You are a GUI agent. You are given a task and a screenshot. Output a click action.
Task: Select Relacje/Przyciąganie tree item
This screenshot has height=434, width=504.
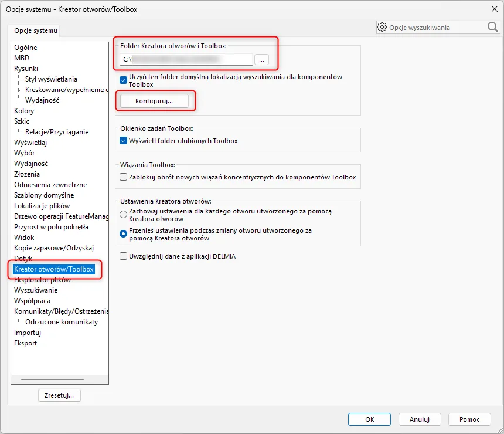(57, 132)
